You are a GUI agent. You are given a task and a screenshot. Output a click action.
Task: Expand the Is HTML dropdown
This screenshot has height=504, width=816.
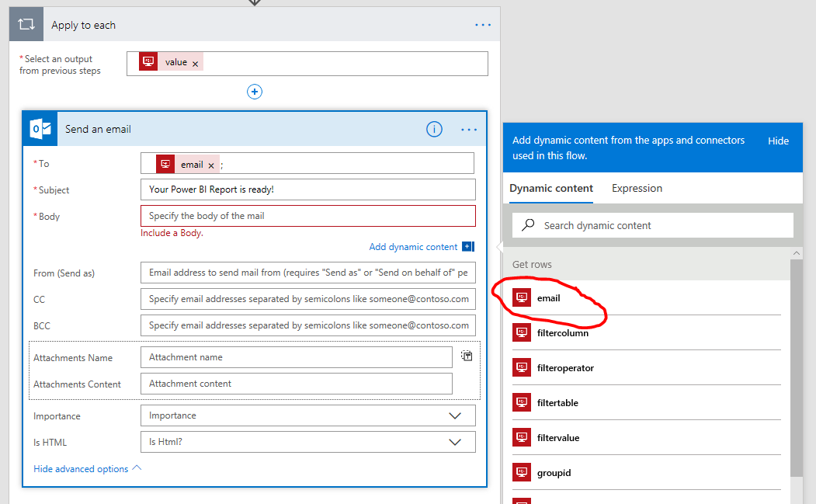click(x=455, y=442)
